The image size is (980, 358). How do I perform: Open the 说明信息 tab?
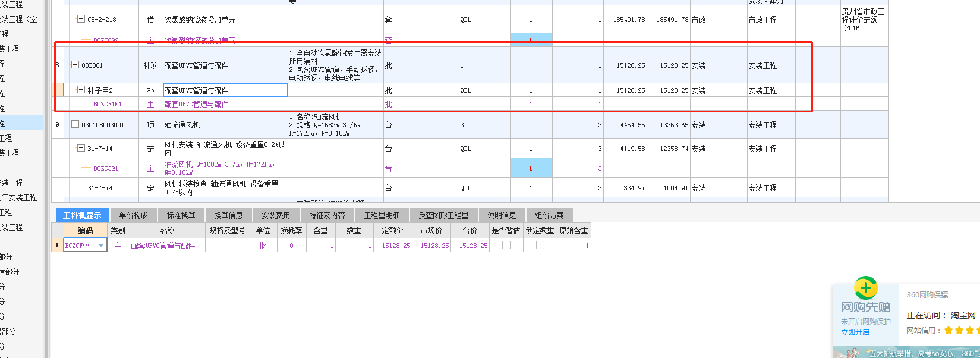[x=502, y=215]
